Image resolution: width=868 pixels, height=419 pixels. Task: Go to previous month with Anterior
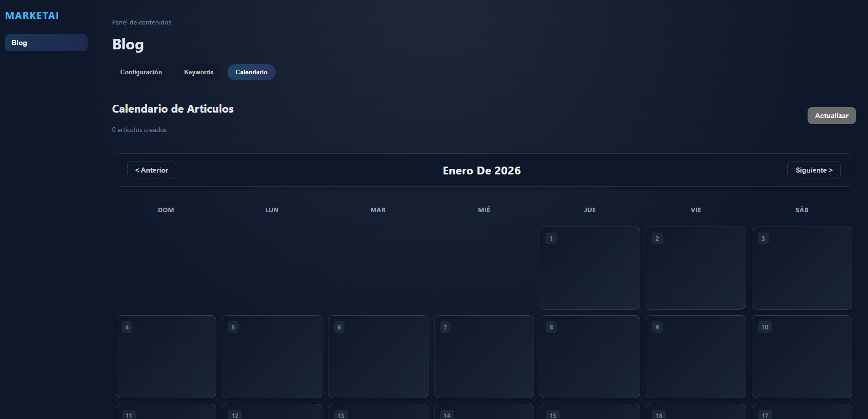(152, 170)
